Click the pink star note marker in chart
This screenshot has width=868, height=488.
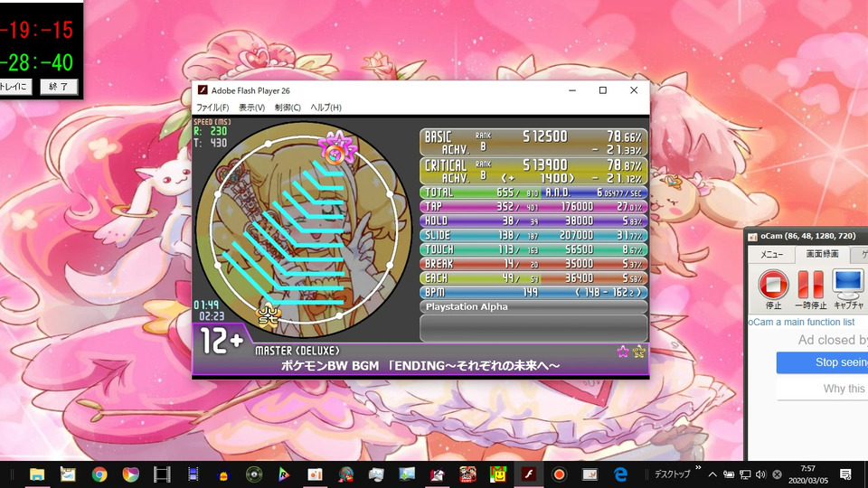coord(335,149)
